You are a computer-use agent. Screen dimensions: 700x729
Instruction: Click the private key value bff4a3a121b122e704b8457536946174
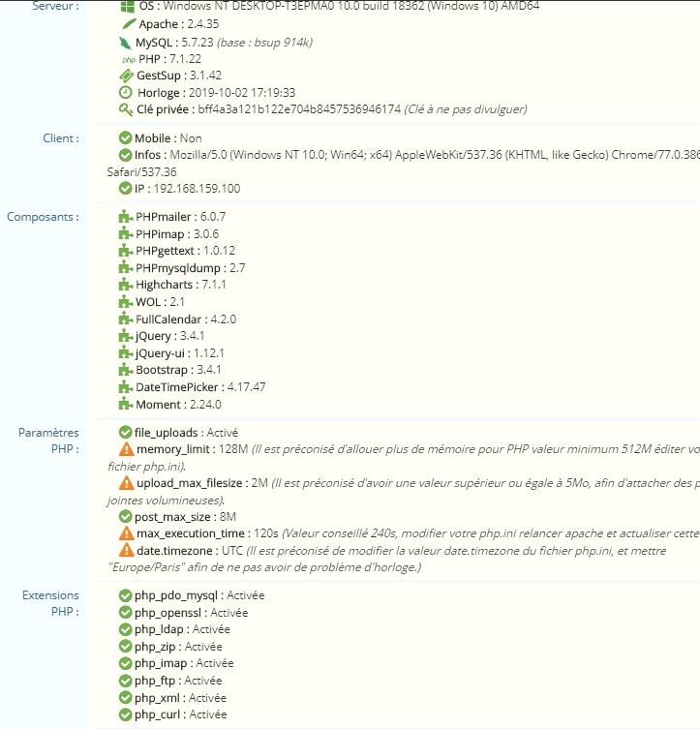coord(299,109)
